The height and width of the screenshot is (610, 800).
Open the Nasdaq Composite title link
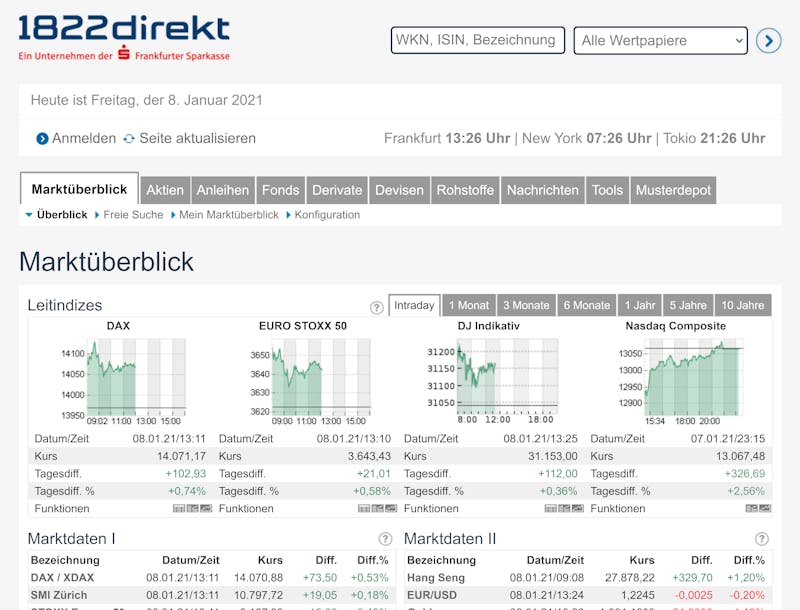click(x=676, y=326)
